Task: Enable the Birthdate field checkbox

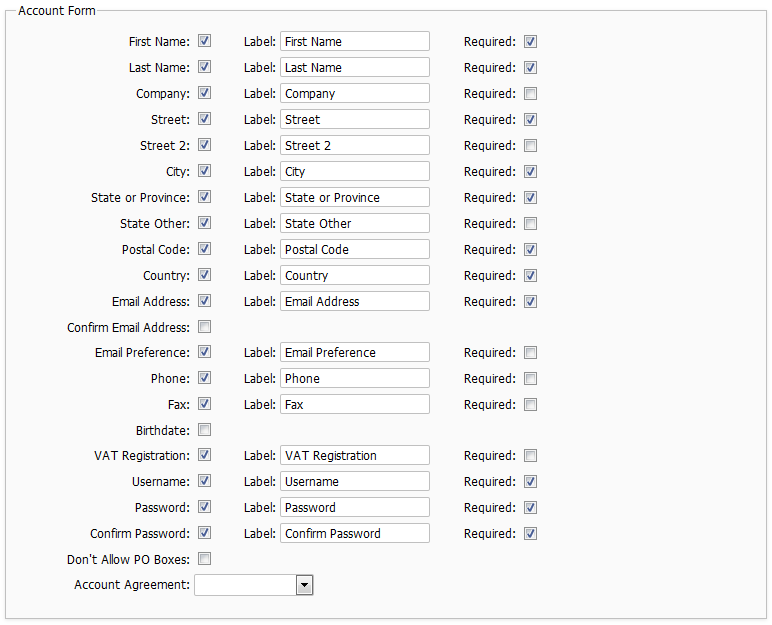Action: click(204, 430)
